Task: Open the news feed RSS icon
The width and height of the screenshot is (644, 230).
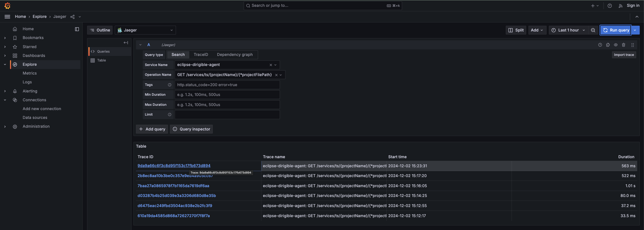Action: tap(621, 6)
